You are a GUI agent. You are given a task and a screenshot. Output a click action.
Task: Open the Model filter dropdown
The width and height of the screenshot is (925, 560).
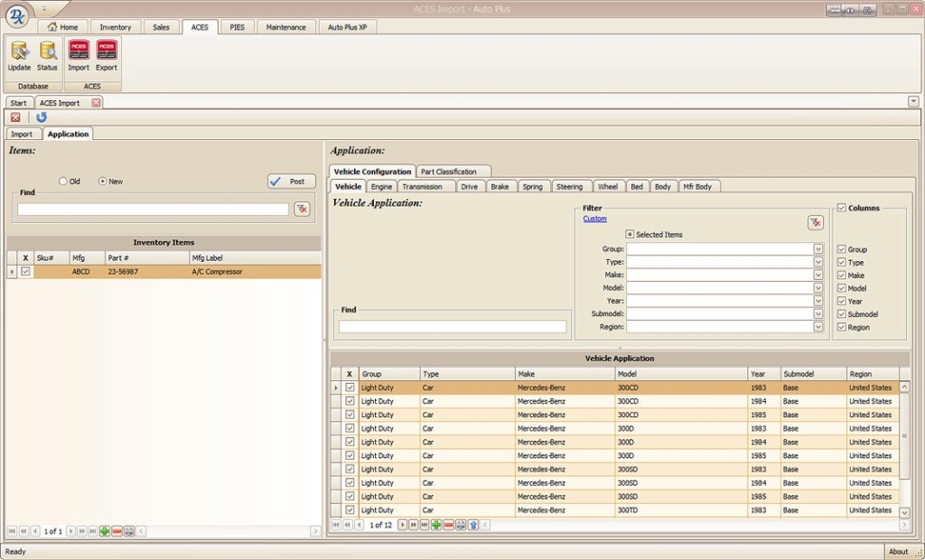pos(818,288)
